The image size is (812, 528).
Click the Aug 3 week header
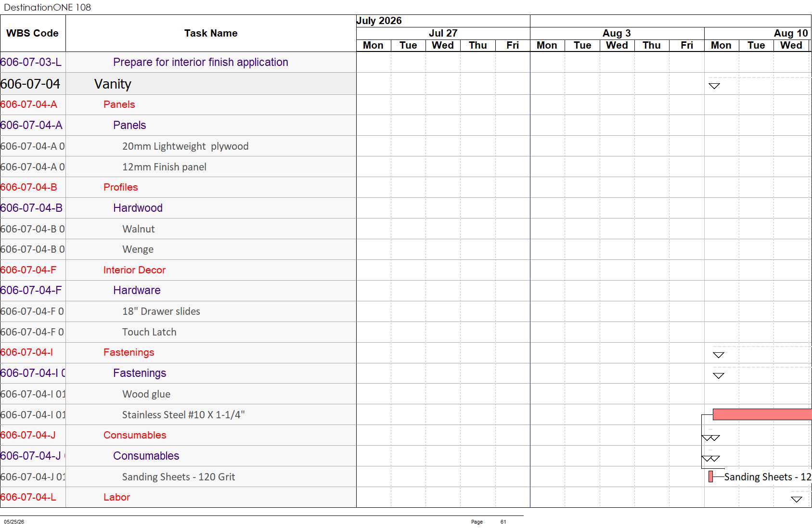[x=617, y=33]
